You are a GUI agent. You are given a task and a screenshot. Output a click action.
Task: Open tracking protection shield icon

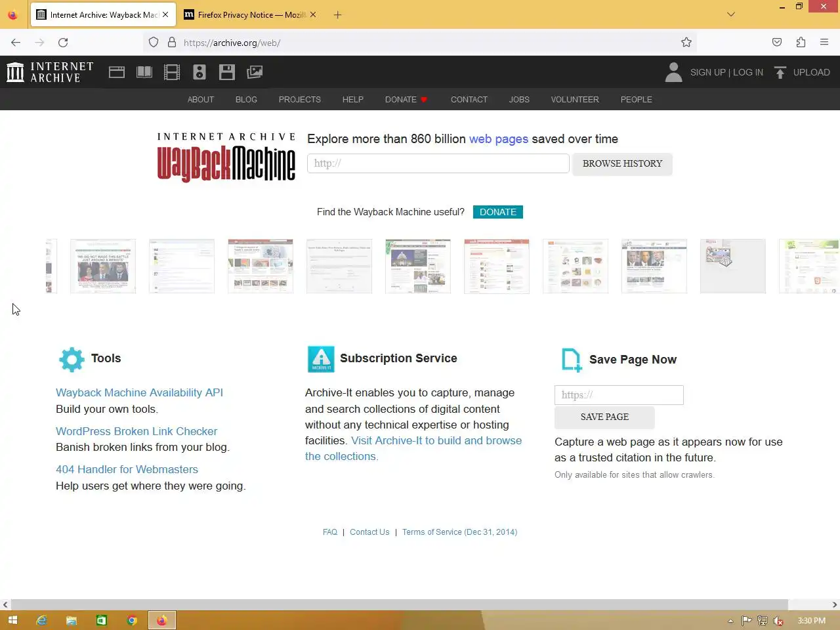tap(154, 43)
